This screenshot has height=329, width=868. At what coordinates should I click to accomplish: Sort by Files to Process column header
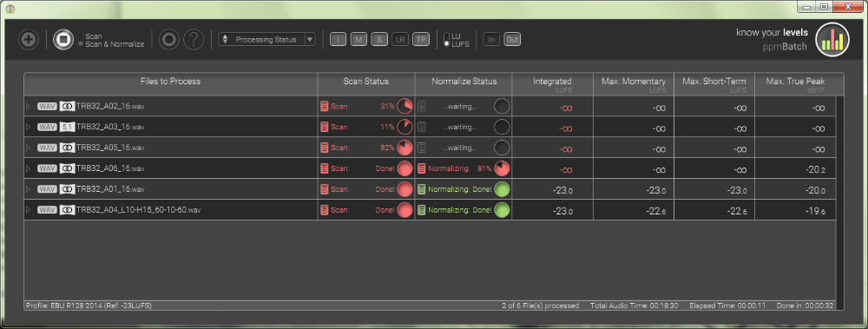pyautogui.click(x=170, y=84)
